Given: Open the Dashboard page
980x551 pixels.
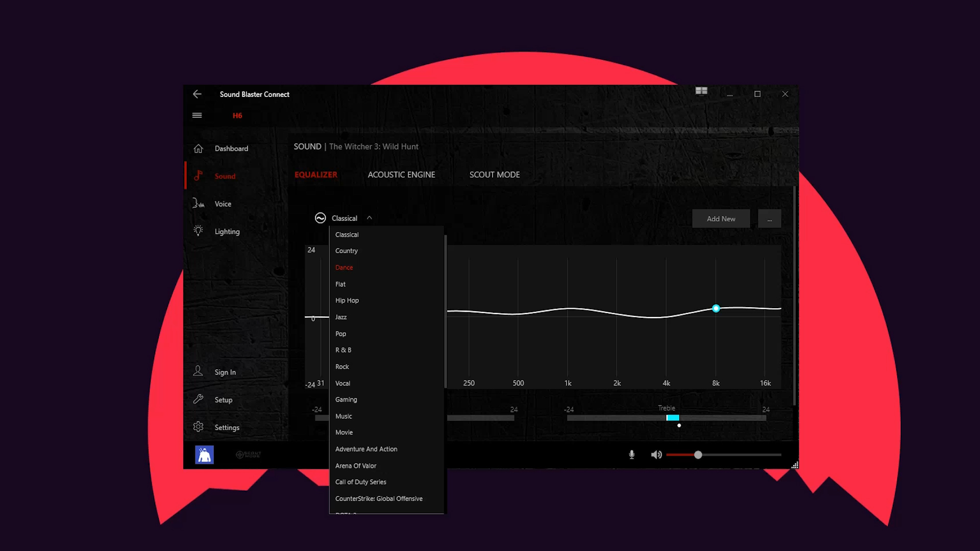Looking at the screenshot, I should click(231, 148).
